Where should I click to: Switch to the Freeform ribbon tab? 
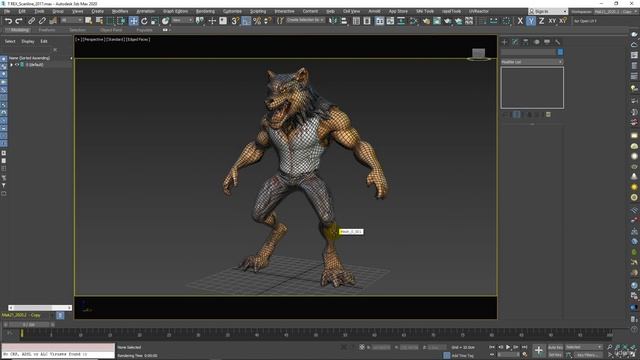pyautogui.click(x=47, y=30)
